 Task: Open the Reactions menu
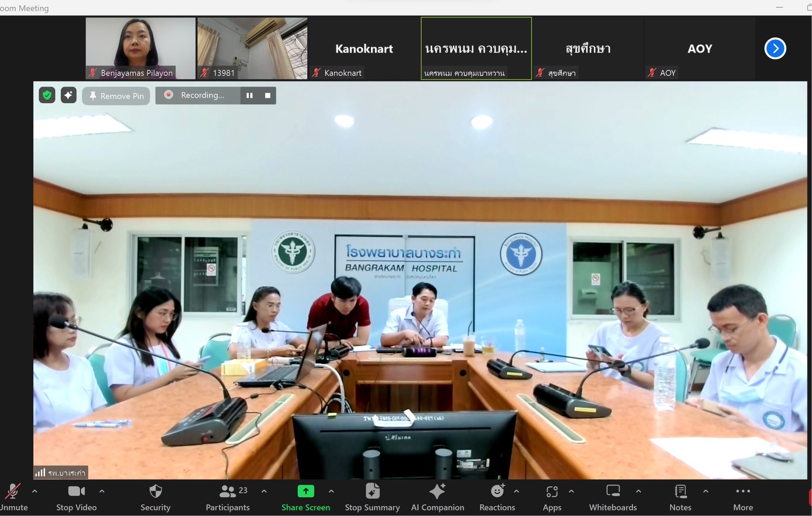tap(497, 497)
